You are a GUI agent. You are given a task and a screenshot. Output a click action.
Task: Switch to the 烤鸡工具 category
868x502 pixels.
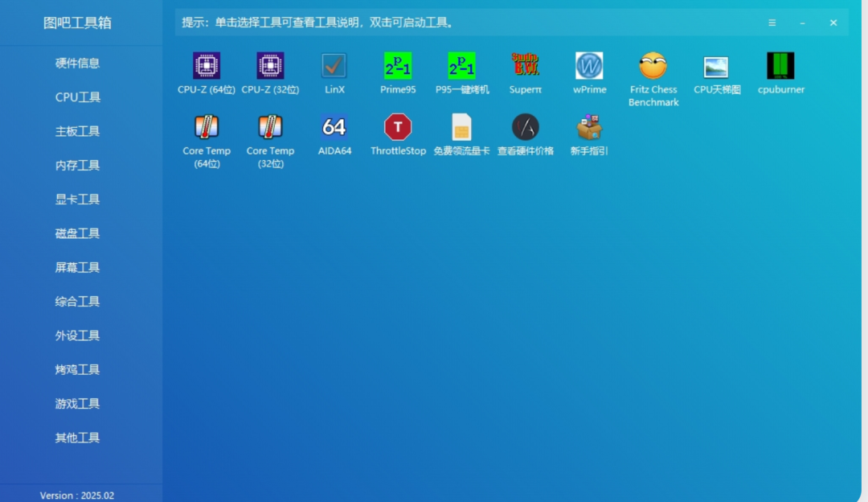(77, 369)
